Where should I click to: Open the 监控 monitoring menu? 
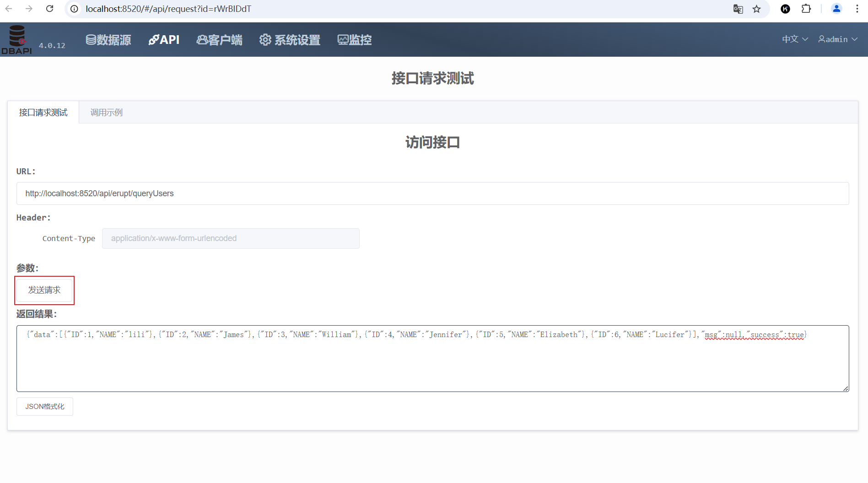[355, 40]
